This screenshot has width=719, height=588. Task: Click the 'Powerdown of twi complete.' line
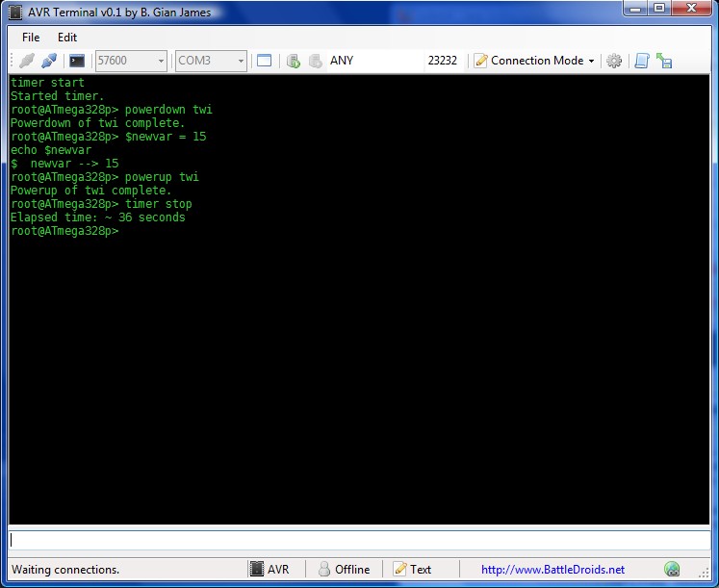click(x=97, y=123)
